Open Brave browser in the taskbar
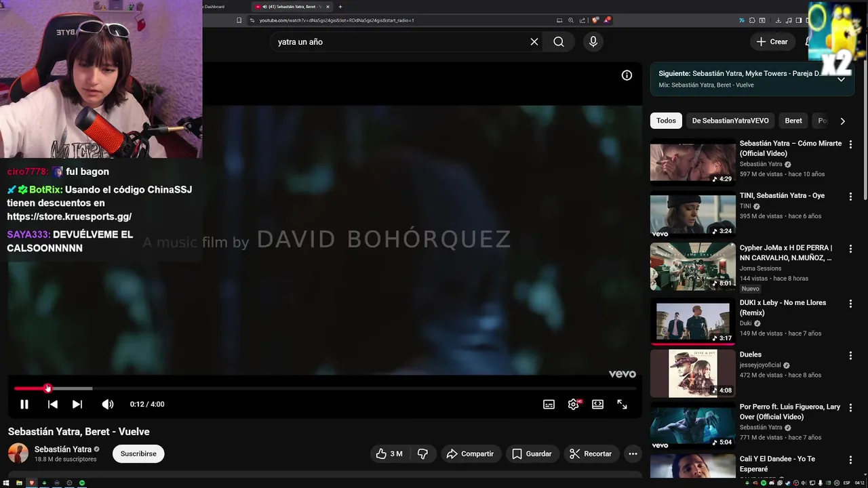The image size is (868, 488). 31,483
